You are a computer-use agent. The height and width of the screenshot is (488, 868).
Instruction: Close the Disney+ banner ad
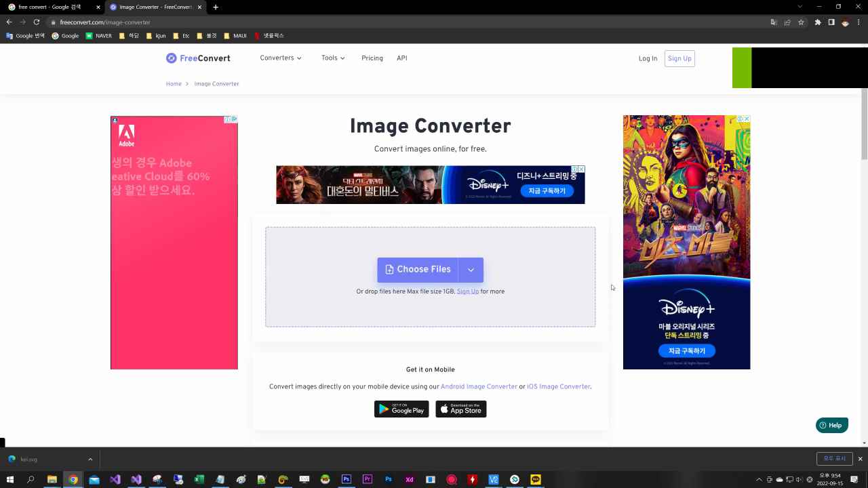[x=581, y=169]
